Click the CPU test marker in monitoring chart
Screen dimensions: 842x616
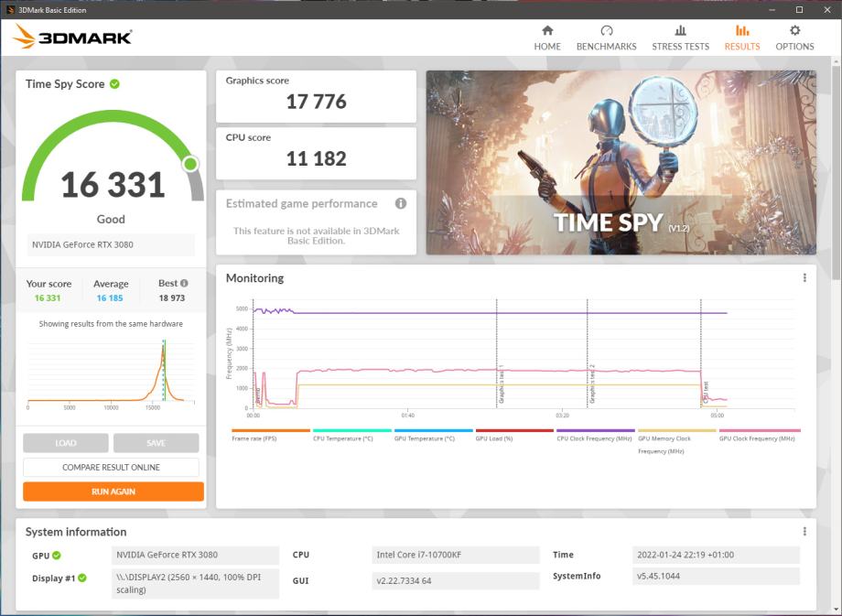[x=706, y=392]
